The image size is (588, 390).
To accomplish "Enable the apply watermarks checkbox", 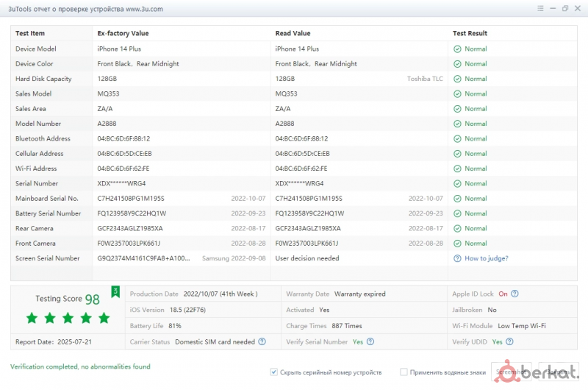I will (404, 372).
